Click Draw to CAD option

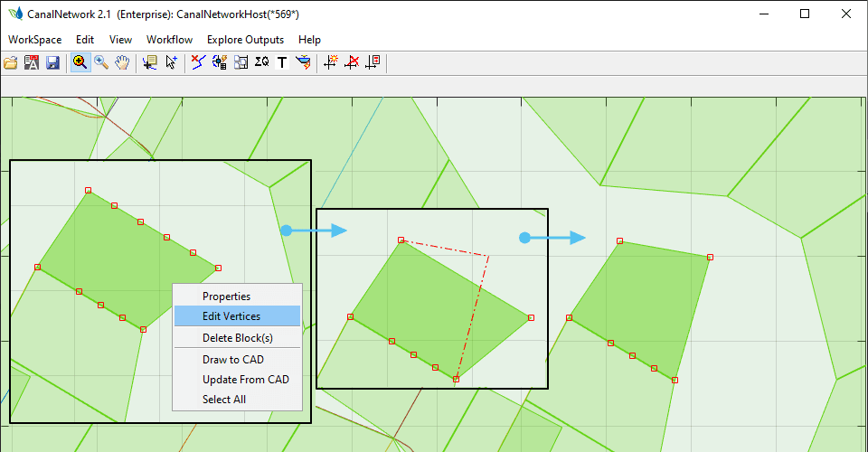coord(232,360)
